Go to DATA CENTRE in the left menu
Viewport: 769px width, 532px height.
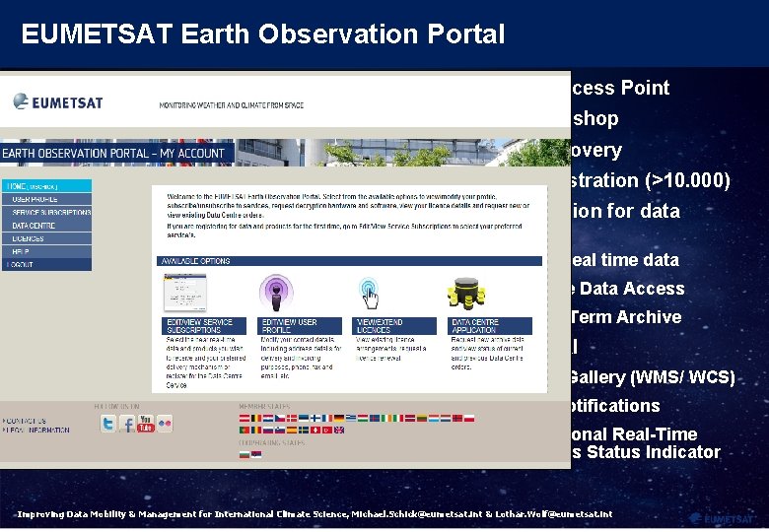(46, 226)
